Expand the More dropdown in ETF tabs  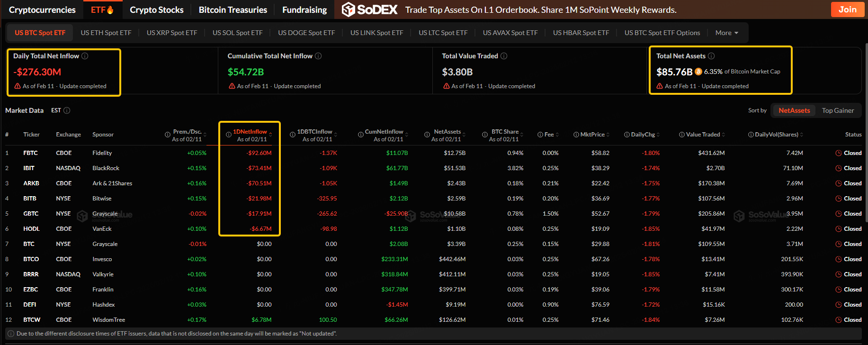pyautogui.click(x=726, y=33)
